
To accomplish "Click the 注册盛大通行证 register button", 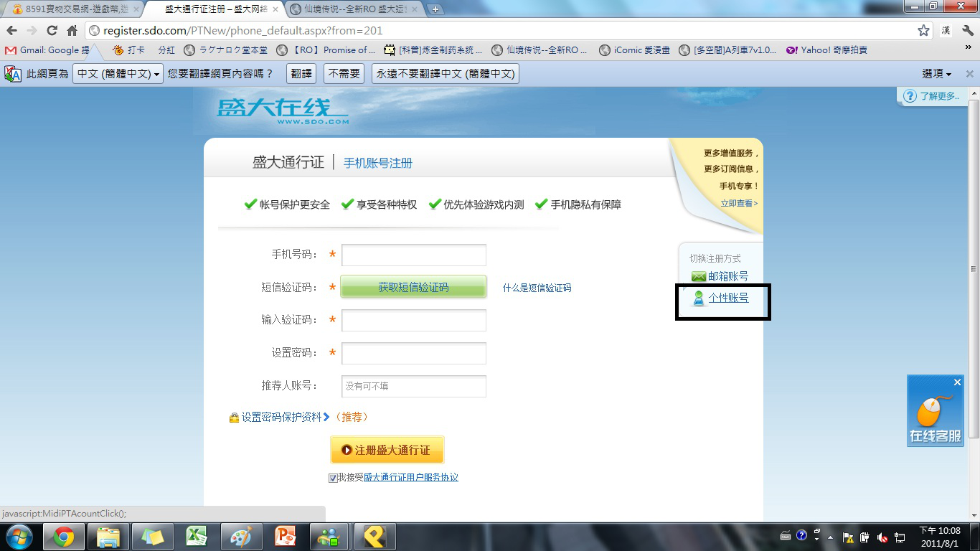I will [x=387, y=450].
